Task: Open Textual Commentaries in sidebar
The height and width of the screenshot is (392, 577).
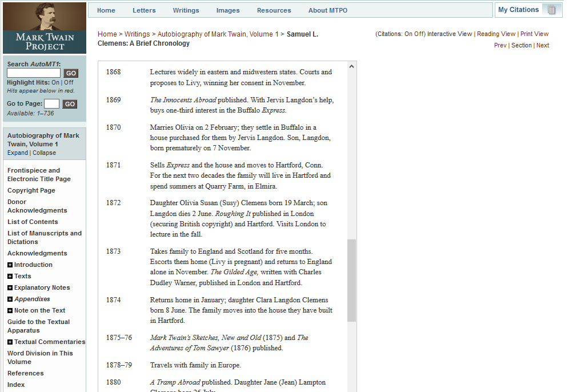Action: pyautogui.click(x=50, y=342)
